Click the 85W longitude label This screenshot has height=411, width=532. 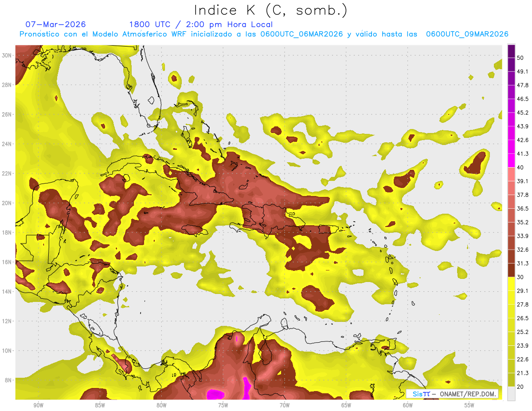click(x=100, y=405)
